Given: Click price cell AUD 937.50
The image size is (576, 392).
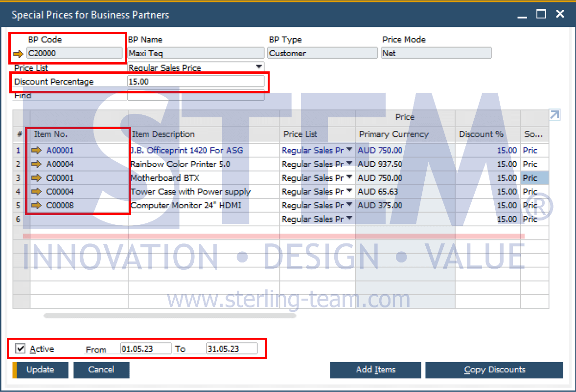Looking at the screenshot, I should pyautogui.click(x=405, y=164).
